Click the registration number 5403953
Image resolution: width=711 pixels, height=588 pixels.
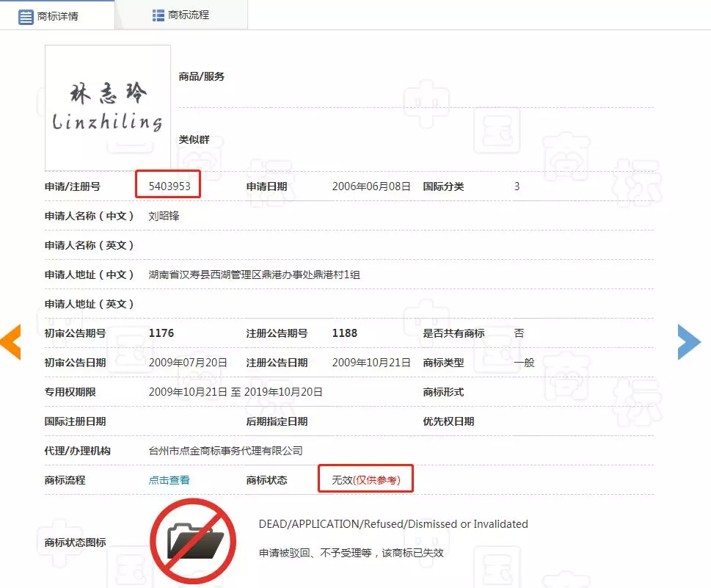coord(169,186)
